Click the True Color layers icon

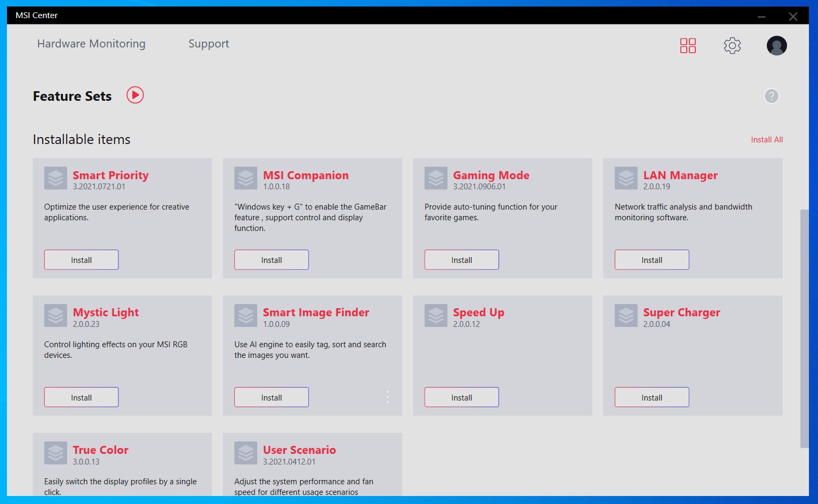tap(55, 453)
